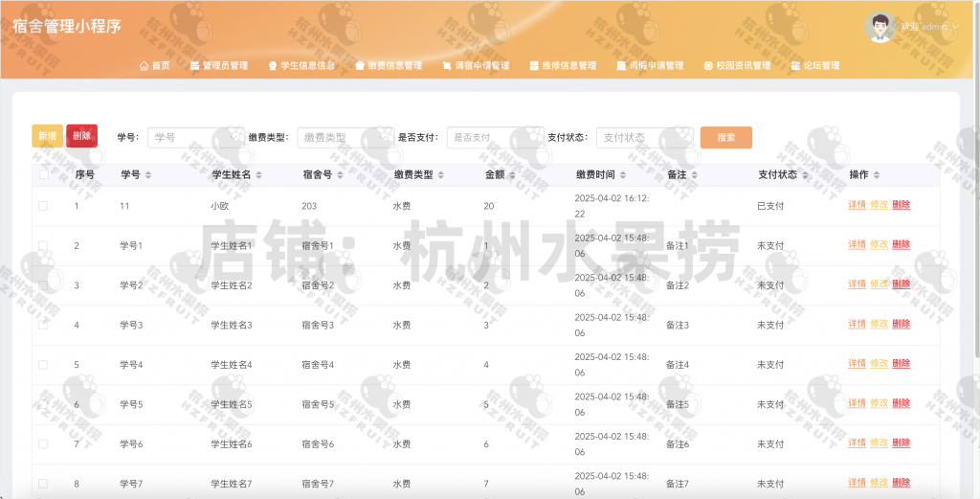
Task: Click 修改 in the 学号1 row
Action: click(x=880, y=244)
